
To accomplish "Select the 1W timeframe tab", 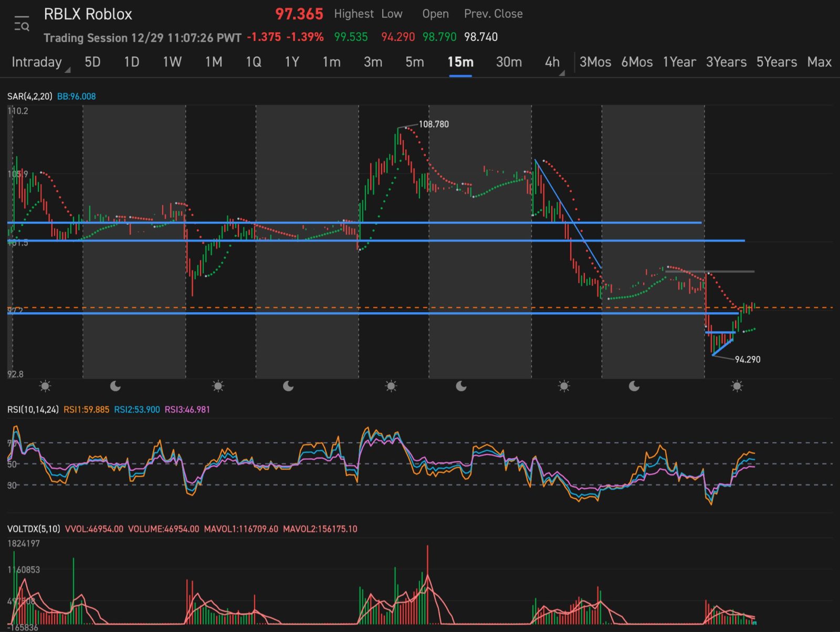I will [x=172, y=62].
